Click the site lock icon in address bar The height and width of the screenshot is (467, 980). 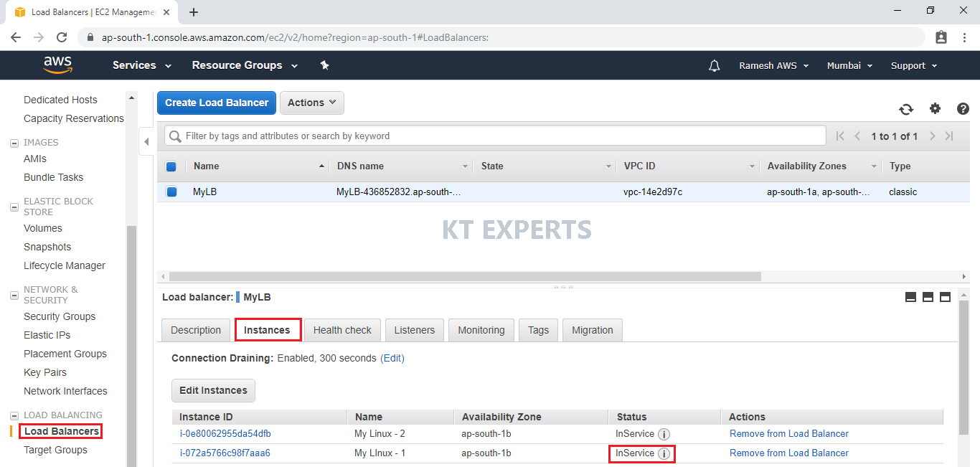(x=90, y=37)
